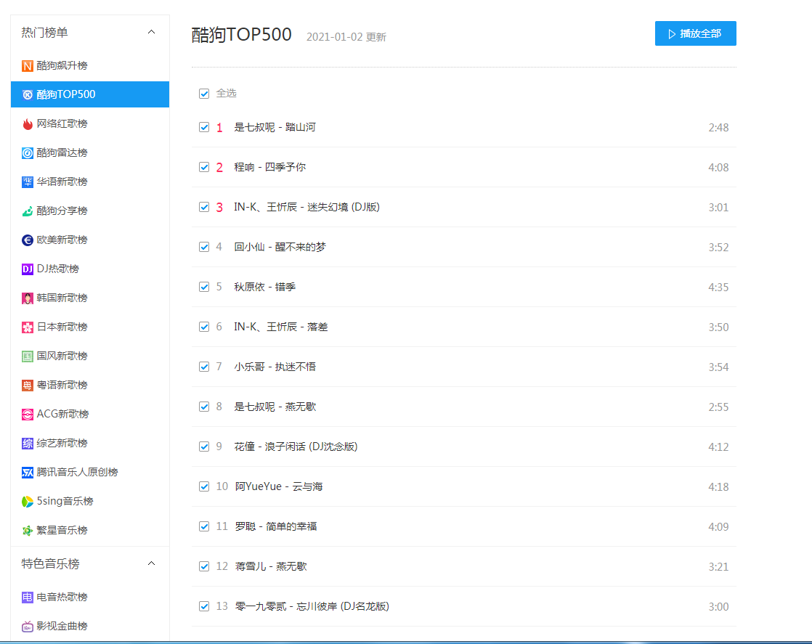This screenshot has width=812, height=644.
Task: Click the 韩国新歌榜 portrait icon
Action: pos(28,298)
